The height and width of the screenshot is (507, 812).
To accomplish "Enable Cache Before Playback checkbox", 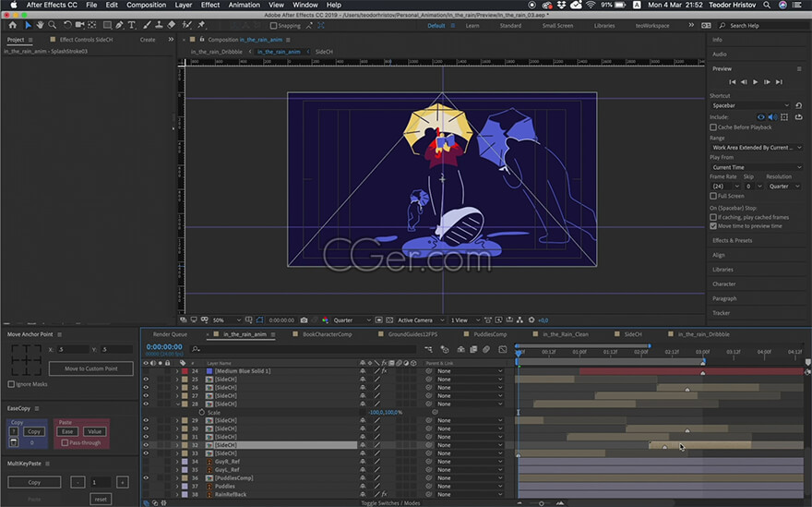I will point(713,127).
